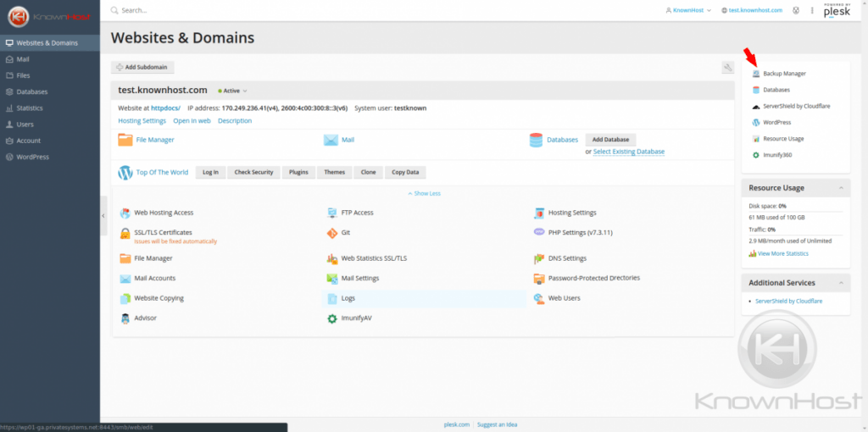The width and height of the screenshot is (868, 432).
Task: Click the WordPress logo beside Top Of The World
Action: click(x=125, y=173)
